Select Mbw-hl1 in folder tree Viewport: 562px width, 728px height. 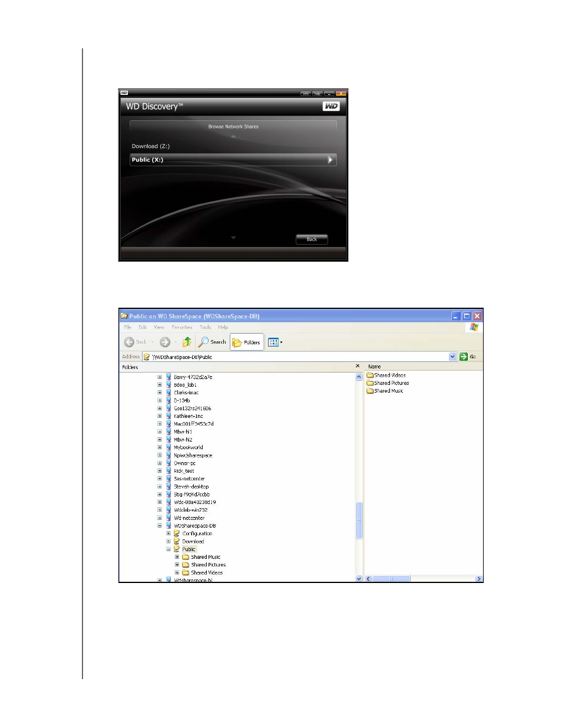pos(183,432)
